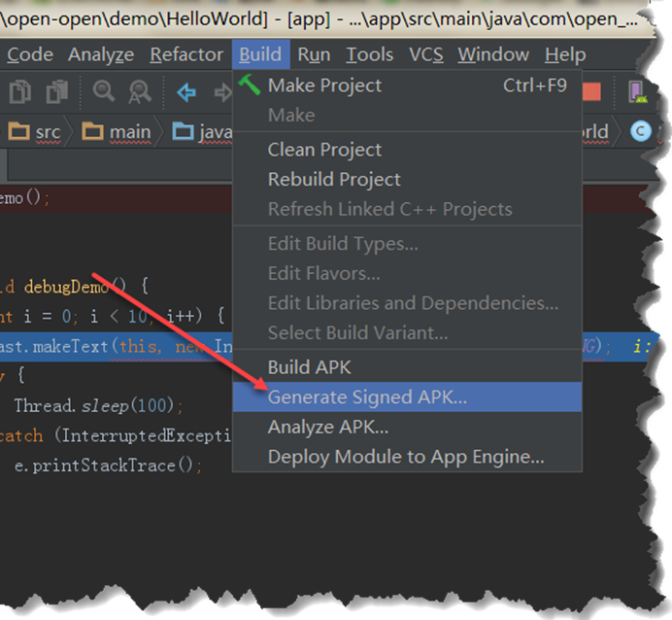Open the Tools menu
Screen dimensions: 672x620
point(369,54)
